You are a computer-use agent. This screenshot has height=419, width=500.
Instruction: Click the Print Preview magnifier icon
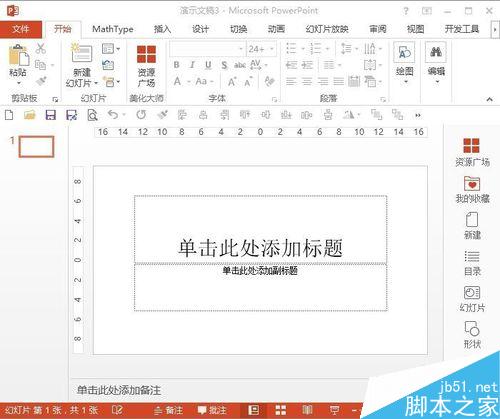click(92, 115)
